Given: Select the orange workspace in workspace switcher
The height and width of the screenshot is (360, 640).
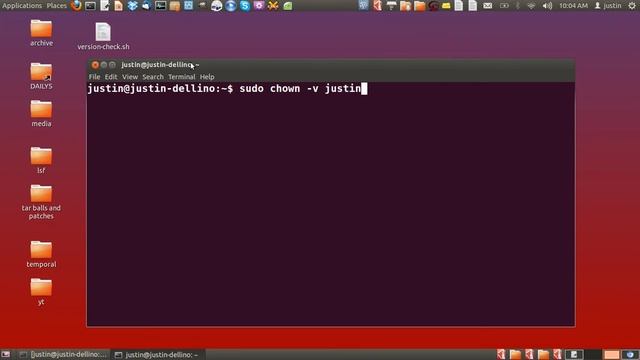Looking at the screenshot, I should pos(611,355).
